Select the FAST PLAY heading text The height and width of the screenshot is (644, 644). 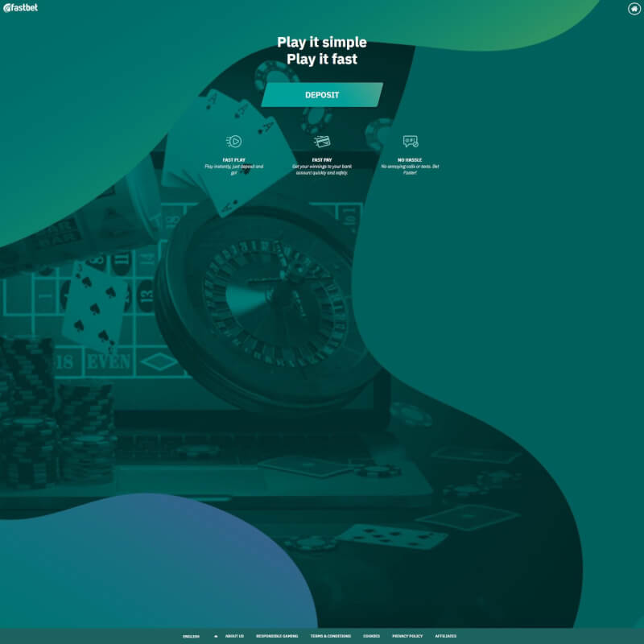pos(233,160)
